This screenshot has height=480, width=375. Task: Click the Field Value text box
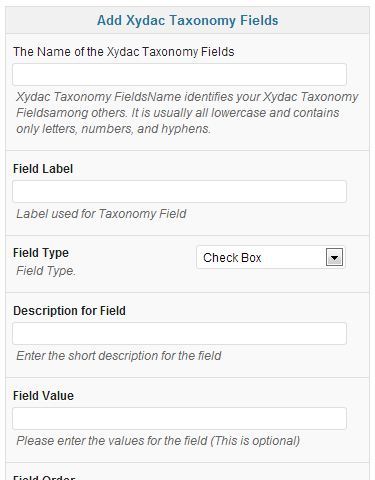coord(179,418)
